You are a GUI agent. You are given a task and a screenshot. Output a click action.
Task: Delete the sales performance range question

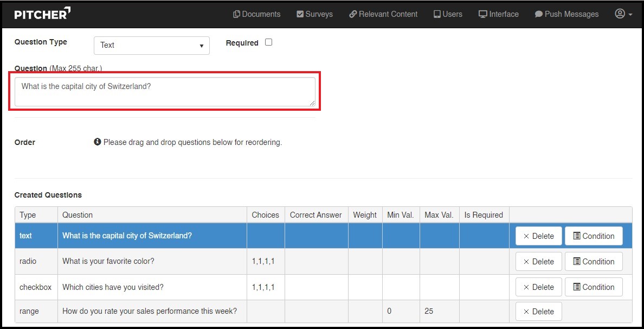pos(538,312)
